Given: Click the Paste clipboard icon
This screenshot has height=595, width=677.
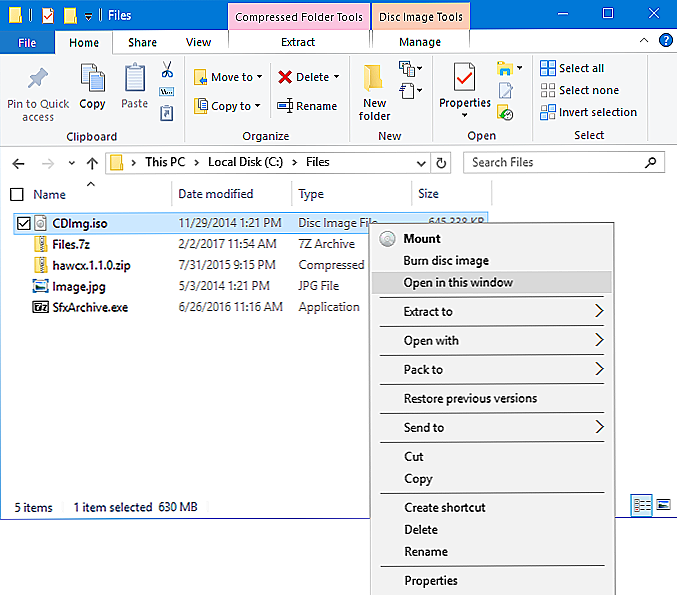Looking at the screenshot, I should click(x=134, y=79).
